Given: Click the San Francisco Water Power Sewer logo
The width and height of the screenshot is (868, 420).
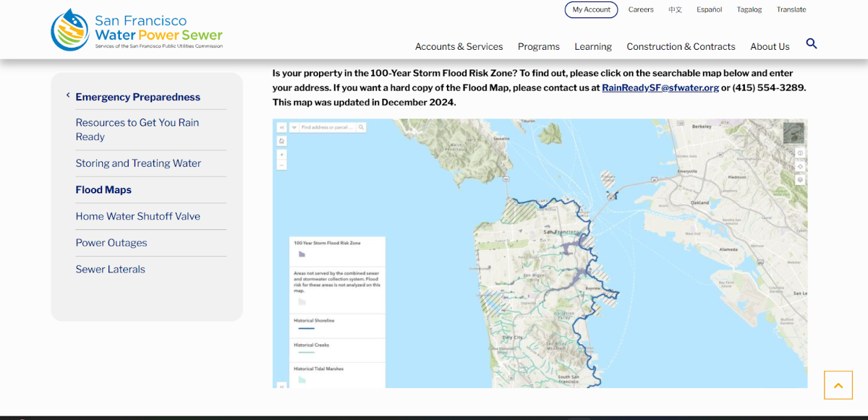Looking at the screenshot, I should tap(137, 30).
